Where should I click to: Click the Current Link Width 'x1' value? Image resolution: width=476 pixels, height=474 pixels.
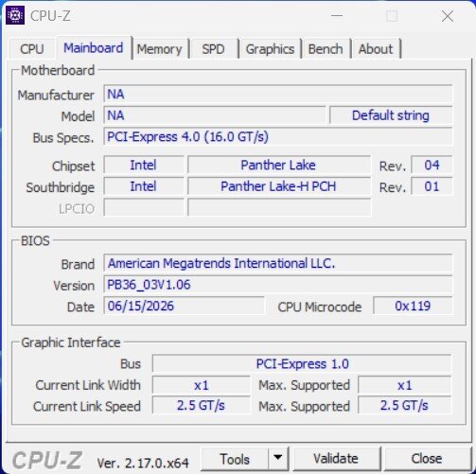click(202, 385)
